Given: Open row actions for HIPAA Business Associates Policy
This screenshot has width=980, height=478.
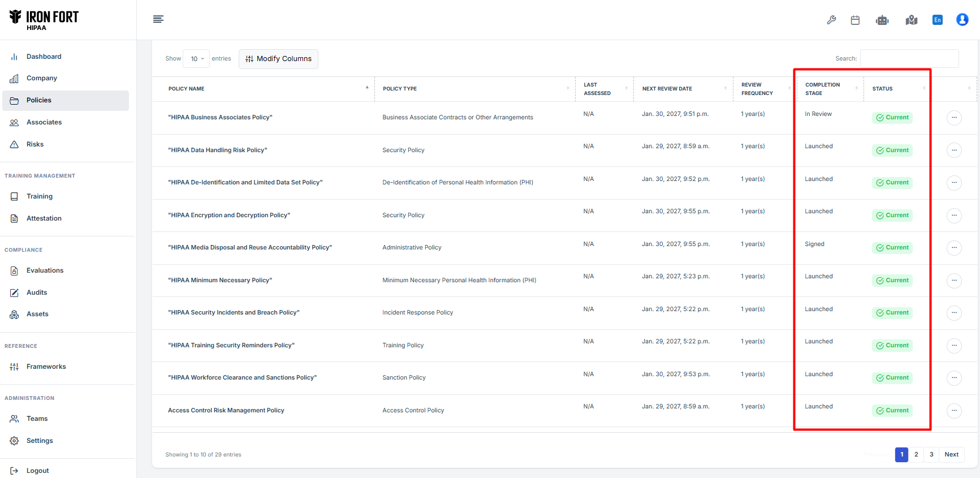Looking at the screenshot, I should (954, 118).
